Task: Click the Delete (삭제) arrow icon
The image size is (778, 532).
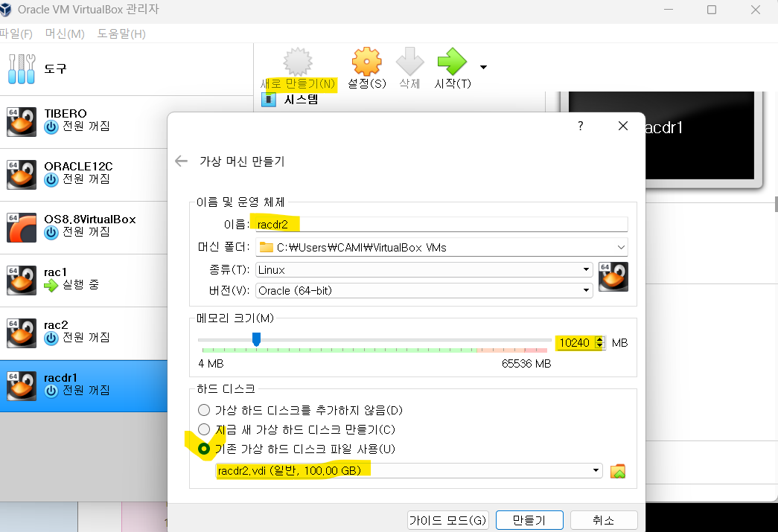Action: click(x=409, y=62)
